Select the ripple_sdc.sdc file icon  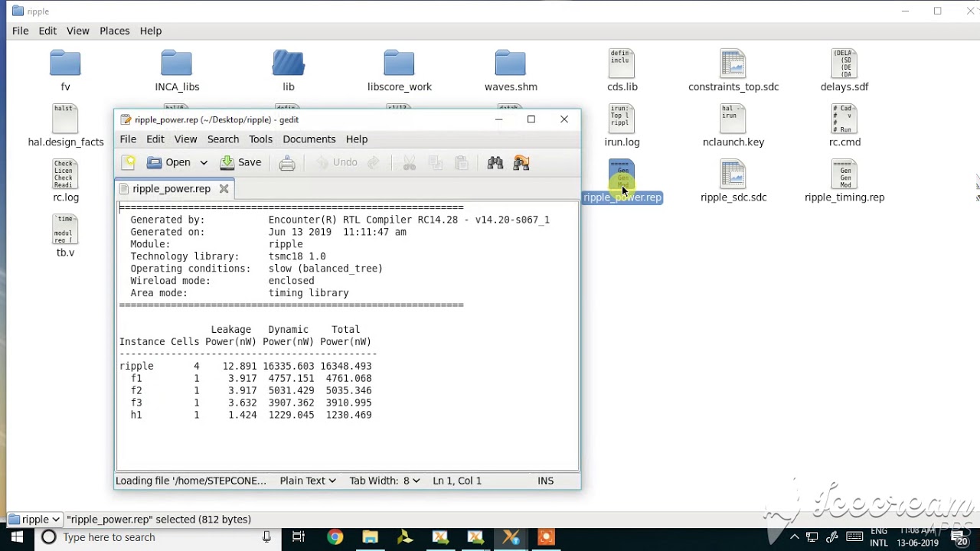(x=733, y=181)
